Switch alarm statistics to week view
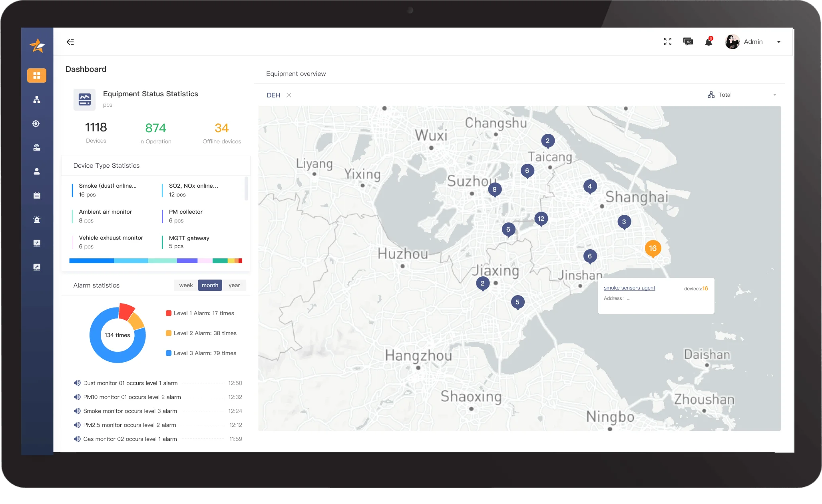Viewport: 822px width, 504px height. click(185, 285)
